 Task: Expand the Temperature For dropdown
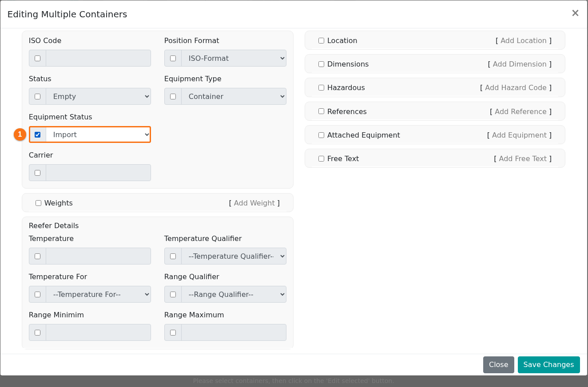click(98, 294)
